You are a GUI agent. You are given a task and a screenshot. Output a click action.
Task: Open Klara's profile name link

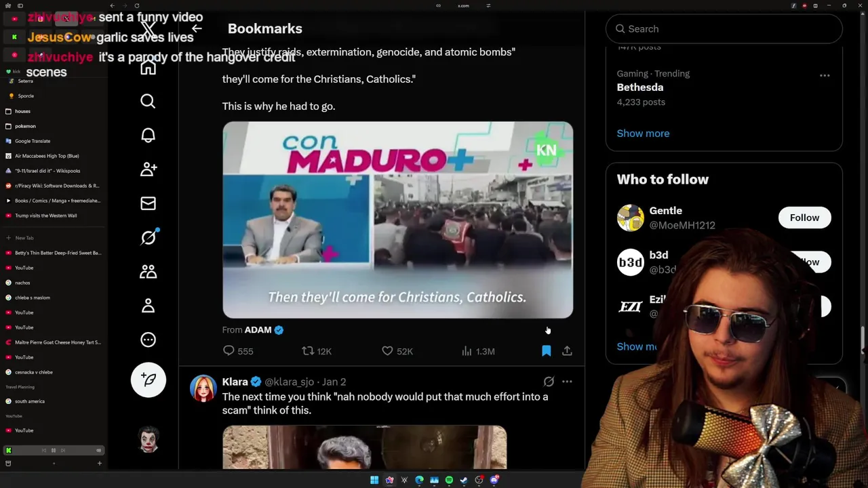click(x=235, y=382)
